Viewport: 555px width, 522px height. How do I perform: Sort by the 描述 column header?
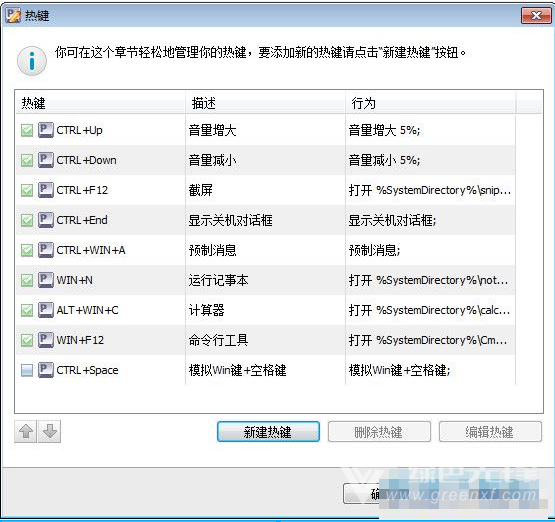click(265, 103)
